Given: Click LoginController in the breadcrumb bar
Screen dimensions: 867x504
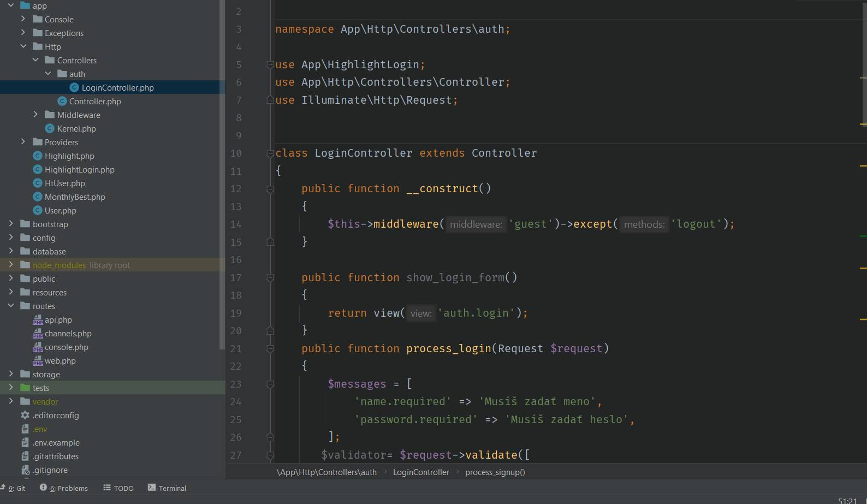Looking at the screenshot, I should 421,472.
